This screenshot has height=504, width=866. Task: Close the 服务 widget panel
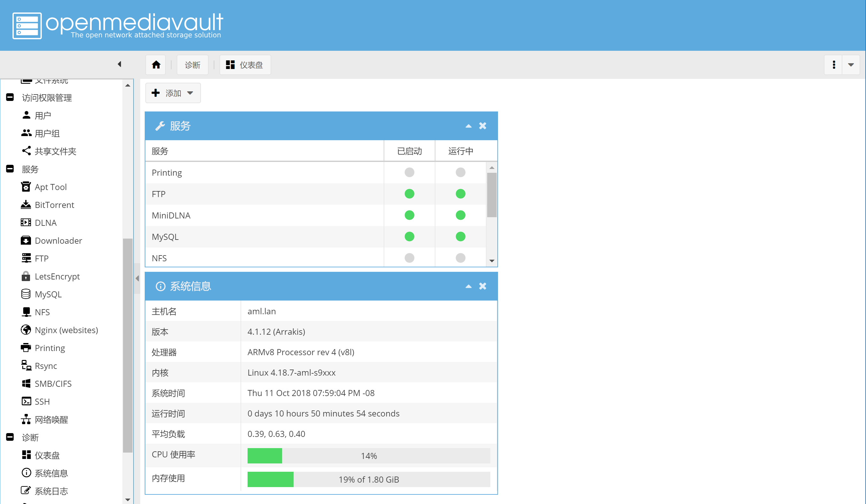(482, 126)
